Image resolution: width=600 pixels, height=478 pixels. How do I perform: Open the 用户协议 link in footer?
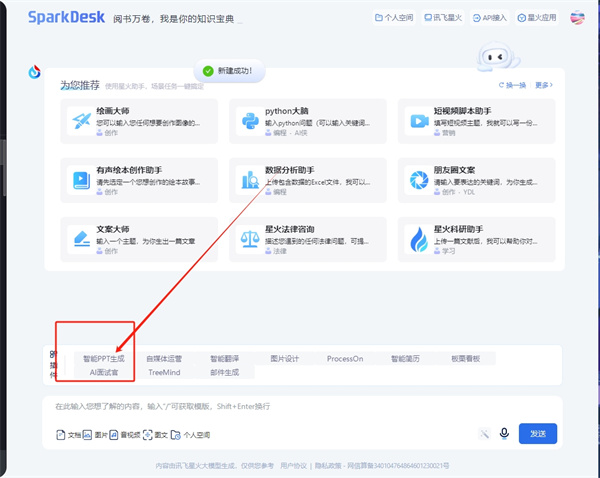[x=293, y=466]
